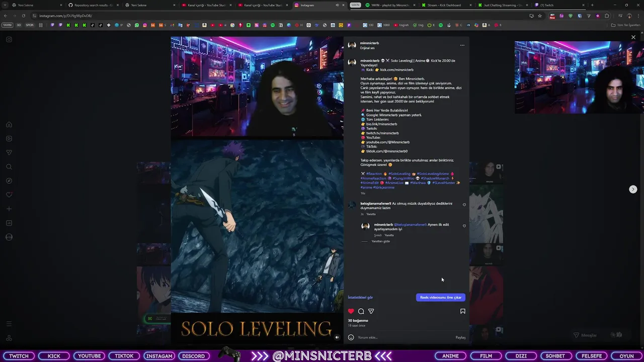This screenshot has height=362, width=644.
Task: Click '30 beğenme' likes count
Action: coord(358,321)
